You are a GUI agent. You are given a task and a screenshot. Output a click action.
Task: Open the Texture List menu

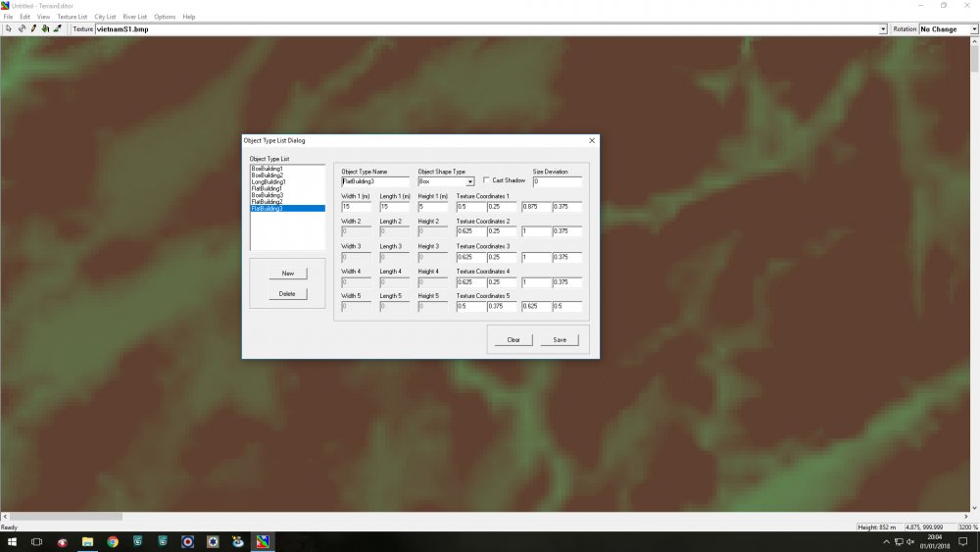(x=72, y=17)
